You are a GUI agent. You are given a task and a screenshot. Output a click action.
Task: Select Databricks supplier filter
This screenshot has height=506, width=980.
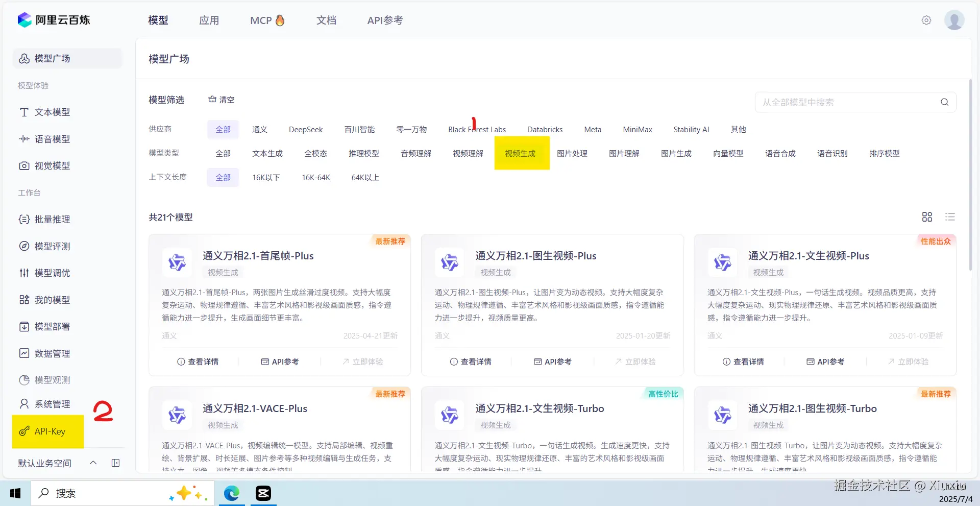[x=545, y=130]
